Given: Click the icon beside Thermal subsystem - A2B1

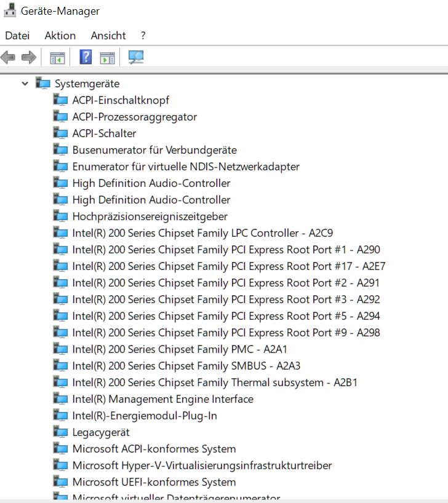Looking at the screenshot, I should [60, 382].
